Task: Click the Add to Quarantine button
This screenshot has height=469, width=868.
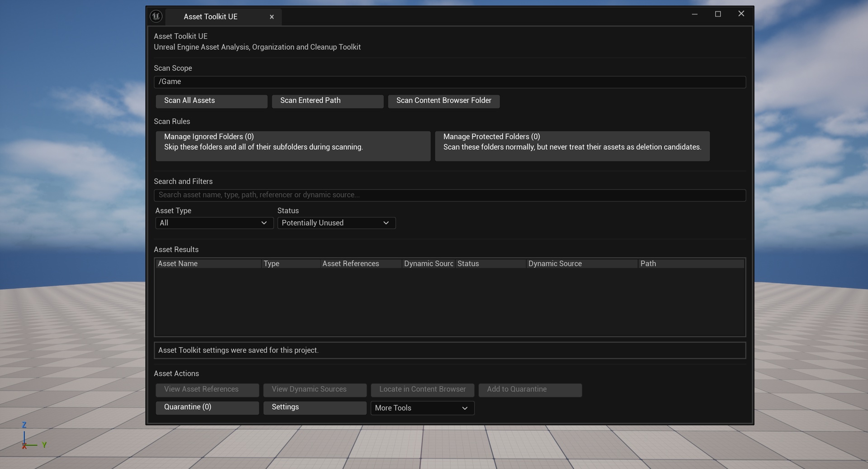Action: point(530,390)
